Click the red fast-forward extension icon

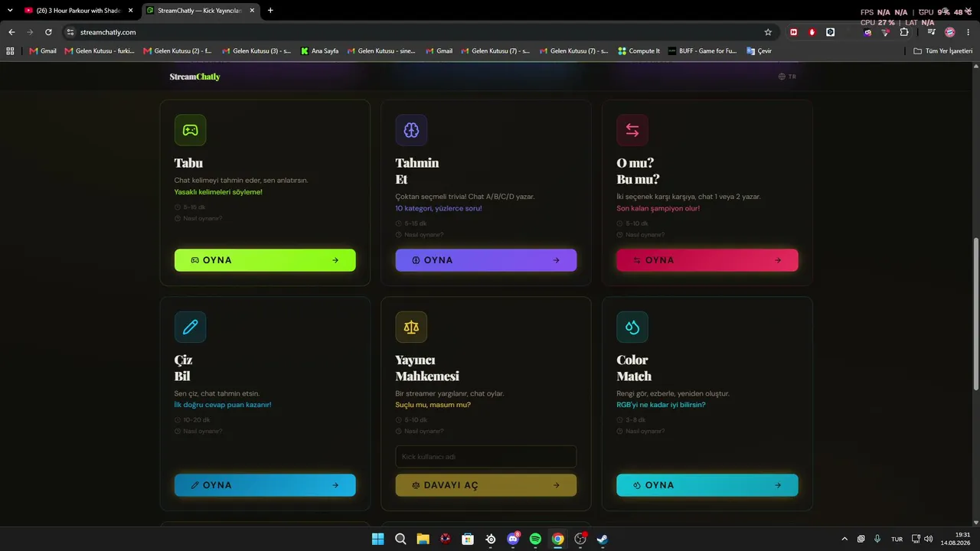[x=794, y=32]
